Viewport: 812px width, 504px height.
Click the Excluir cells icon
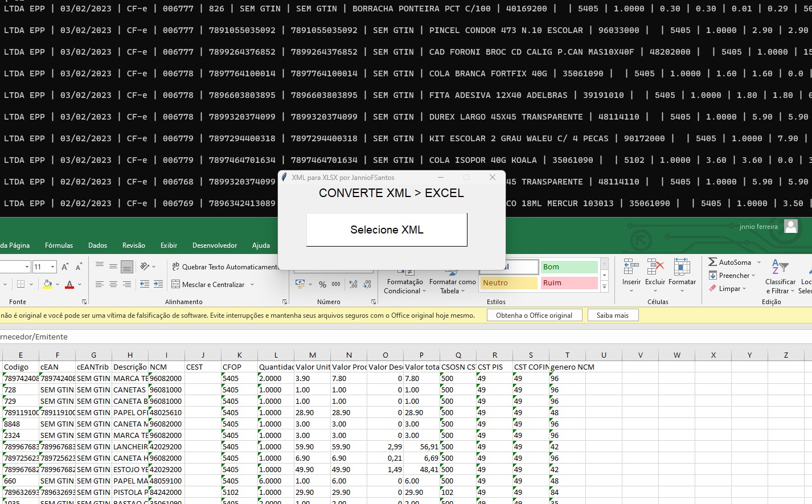coord(655,265)
